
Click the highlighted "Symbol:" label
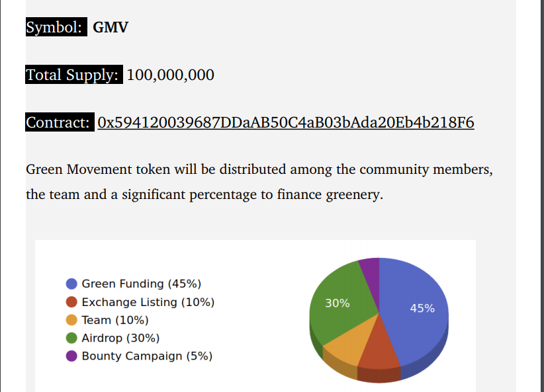coord(56,27)
